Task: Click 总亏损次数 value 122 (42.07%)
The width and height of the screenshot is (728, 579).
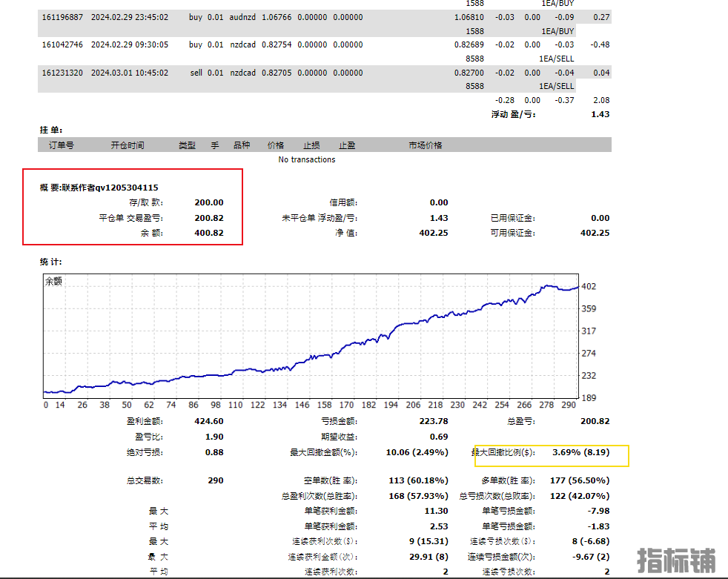Action: 580,497
